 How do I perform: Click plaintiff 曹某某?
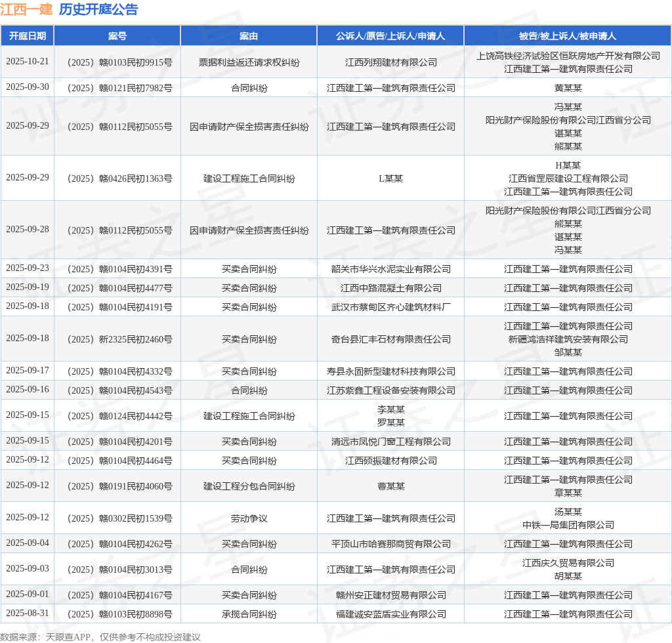pos(391,486)
